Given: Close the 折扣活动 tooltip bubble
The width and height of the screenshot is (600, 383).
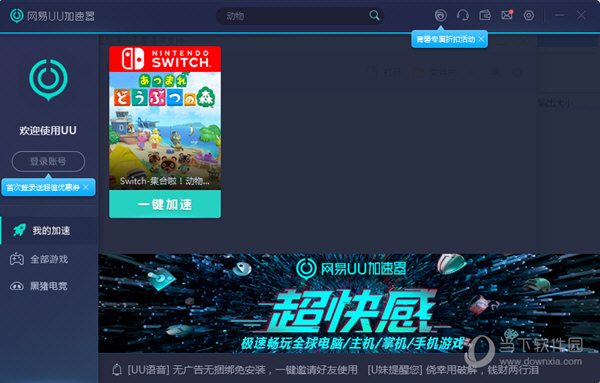Looking at the screenshot, I should [x=481, y=39].
